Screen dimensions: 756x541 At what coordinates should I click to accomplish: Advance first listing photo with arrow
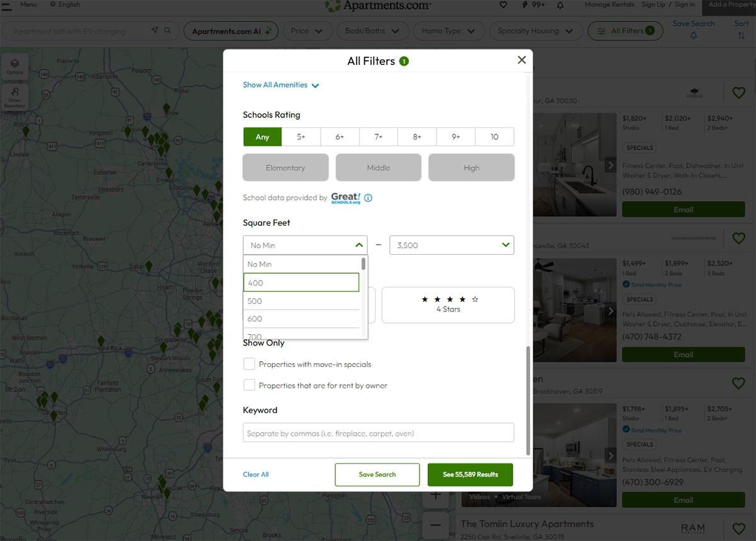click(610, 166)
